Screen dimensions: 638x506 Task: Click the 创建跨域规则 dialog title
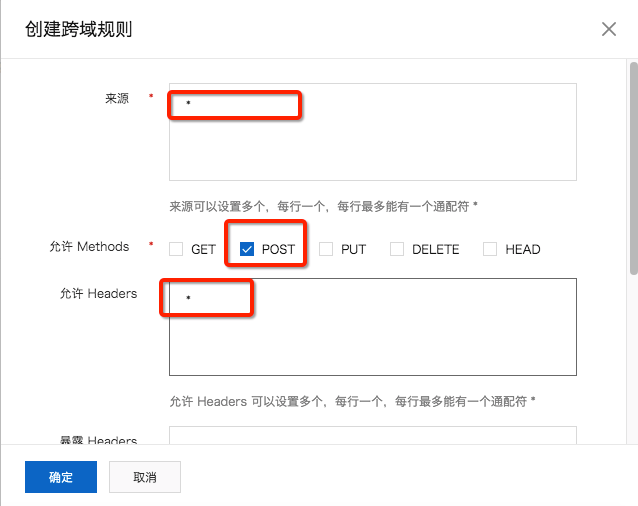[x=78, y=29]
